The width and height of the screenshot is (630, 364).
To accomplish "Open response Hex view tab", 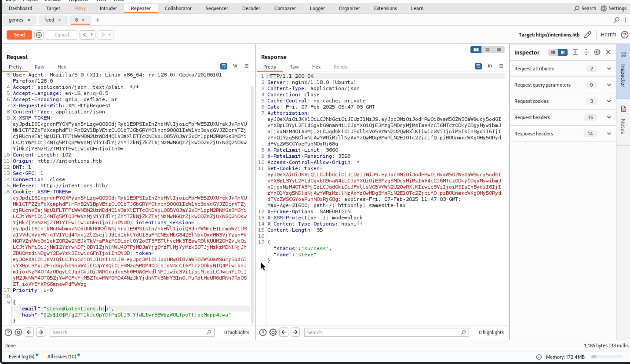I will point(316,67).
